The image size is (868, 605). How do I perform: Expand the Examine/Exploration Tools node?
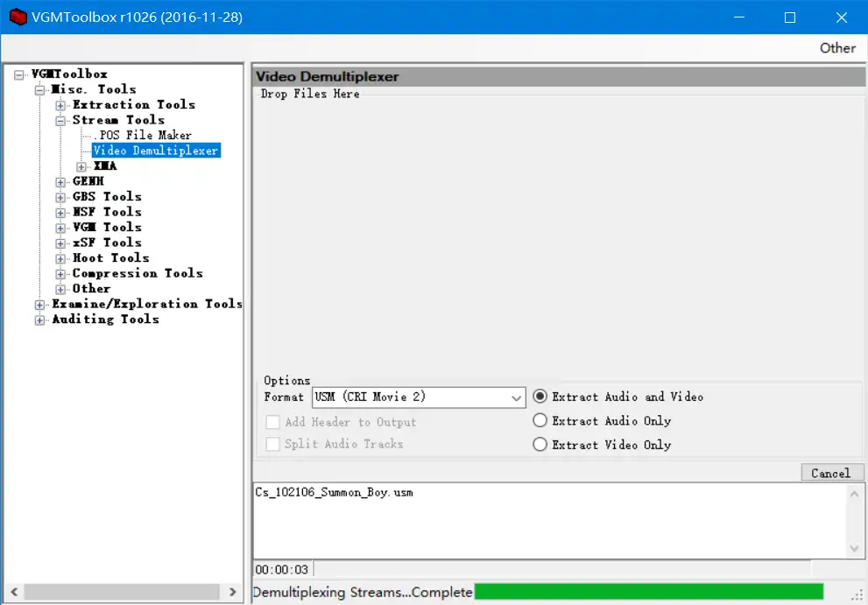coord(39,305)
